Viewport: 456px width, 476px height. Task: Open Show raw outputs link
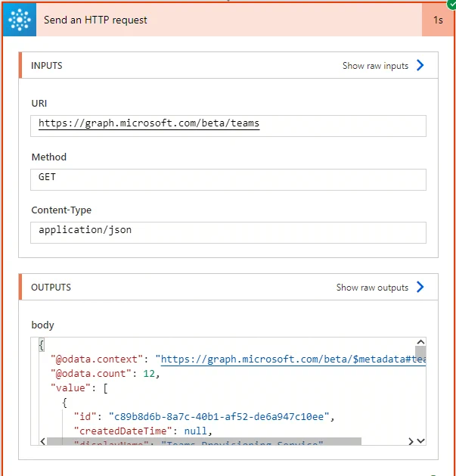(x=372, y=287)
